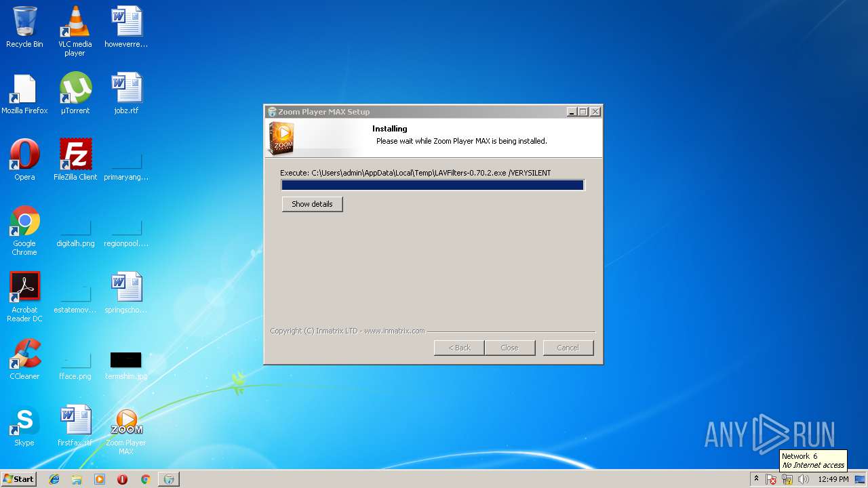Show hidden tray icons arrow
The width and height of the screenshot is (868, 488).
(x=756, y=479)
